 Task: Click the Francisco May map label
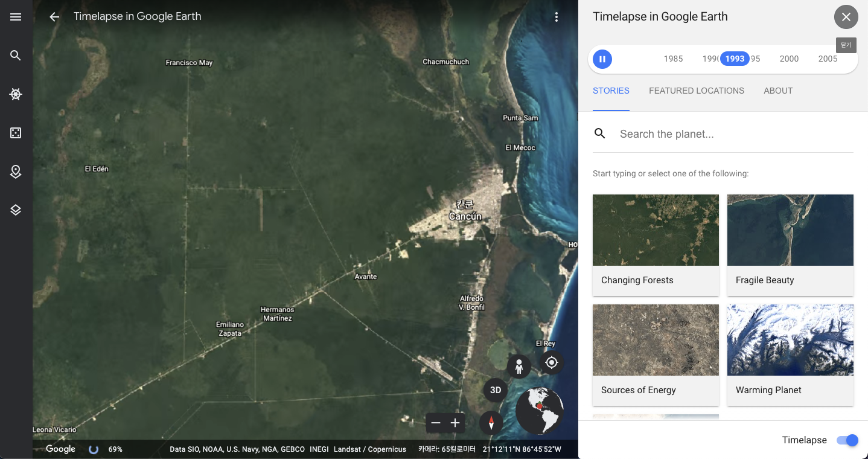tap(190, 63)
